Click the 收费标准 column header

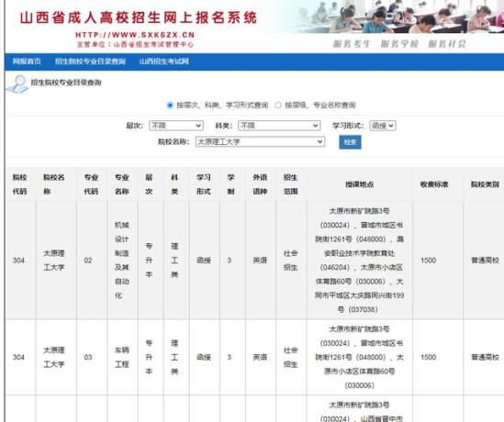pyautogui.click(x=434, y=184)
